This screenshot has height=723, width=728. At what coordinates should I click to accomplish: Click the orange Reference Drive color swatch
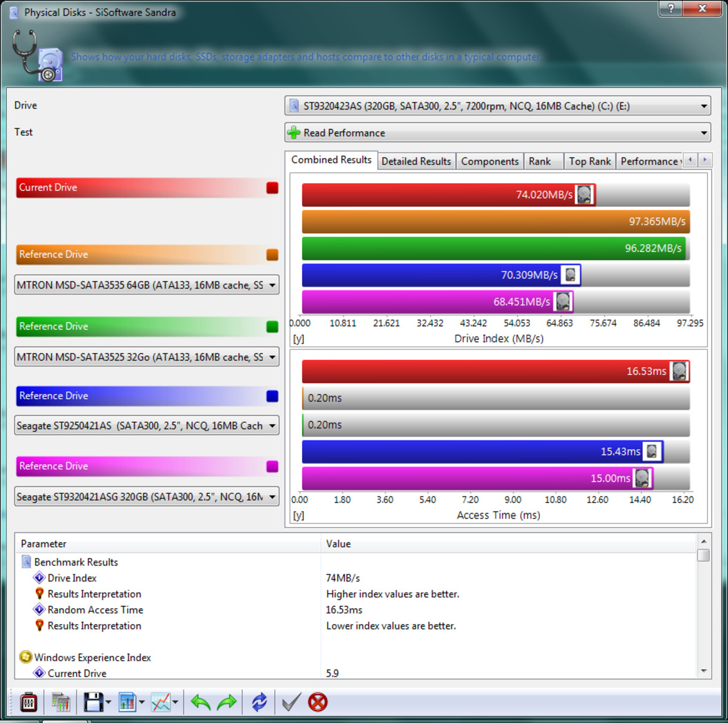click(272, 255)
